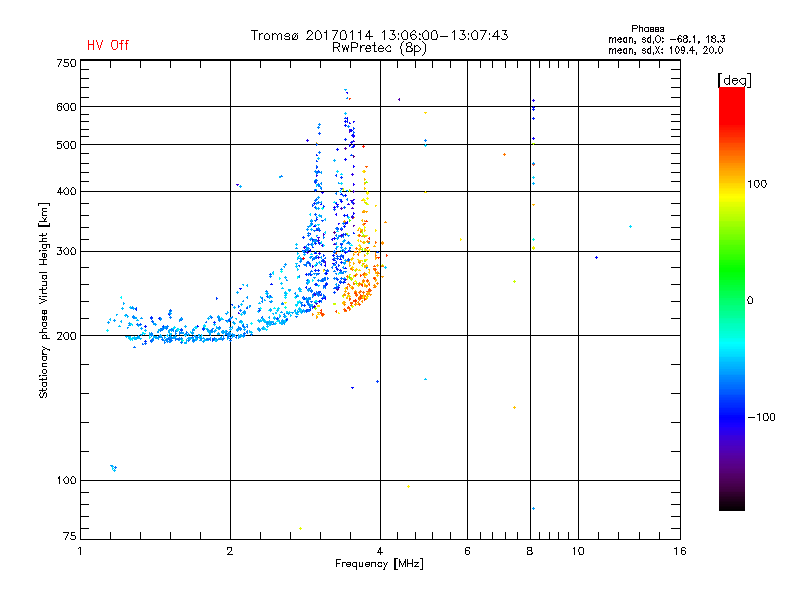This screenshot has width=800, height=600.
Task: Click the x-axis '6' frequency tick label
Action: click(x=467, y=551)
